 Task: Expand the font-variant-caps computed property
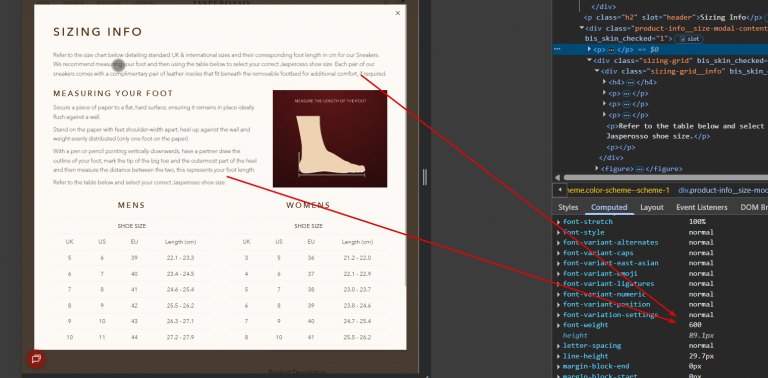pos(559,253)
